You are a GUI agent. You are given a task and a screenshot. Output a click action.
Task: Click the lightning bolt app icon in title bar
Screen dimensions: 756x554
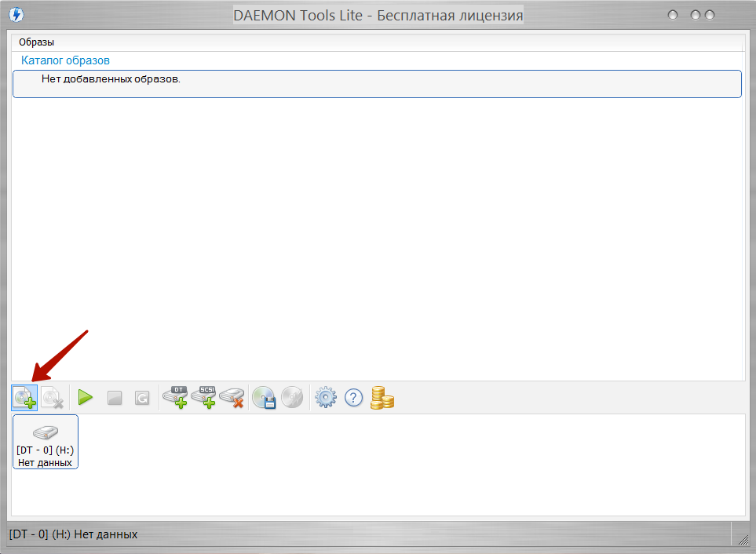click(x=15, y=15)
